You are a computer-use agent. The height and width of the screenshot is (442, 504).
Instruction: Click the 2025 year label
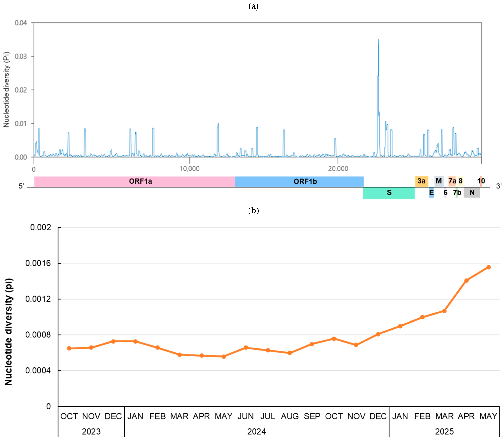444,432
